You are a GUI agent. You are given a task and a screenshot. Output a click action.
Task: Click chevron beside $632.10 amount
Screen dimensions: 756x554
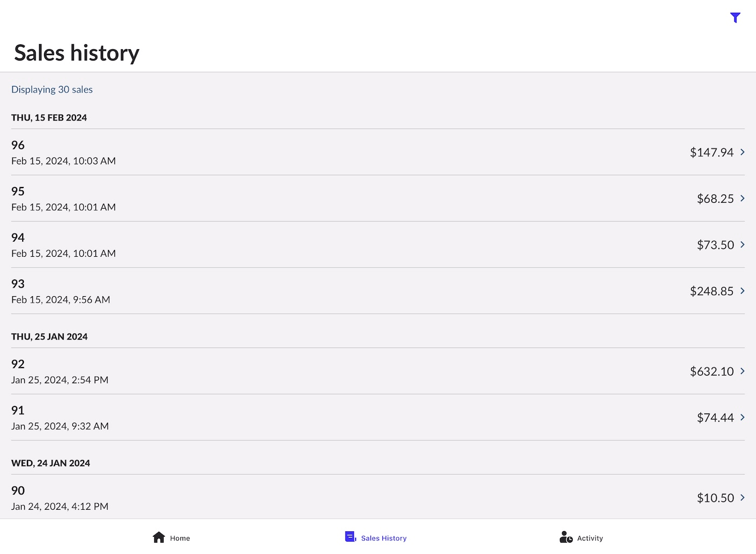click(x=742, y=371)
